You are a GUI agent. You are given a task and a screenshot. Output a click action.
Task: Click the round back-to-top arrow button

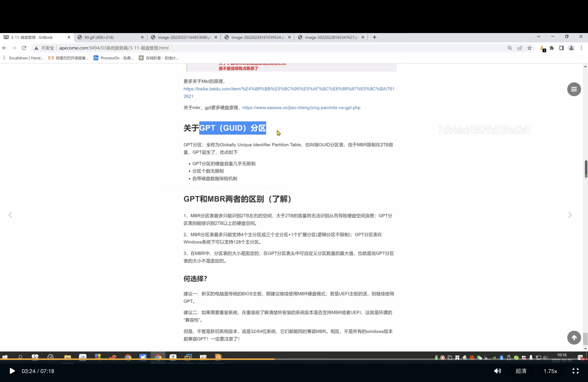tap(574, 337)
